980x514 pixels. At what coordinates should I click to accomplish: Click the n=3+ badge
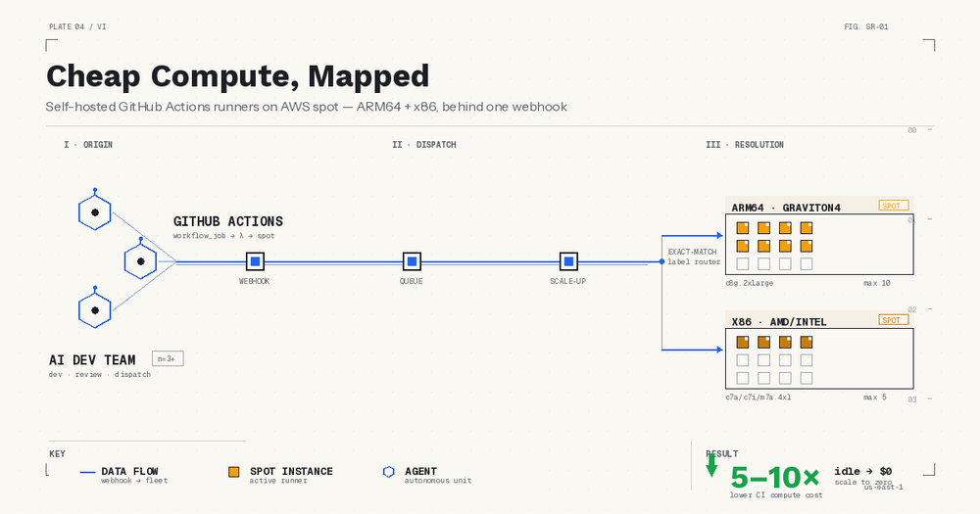click(x=168, y=358)
